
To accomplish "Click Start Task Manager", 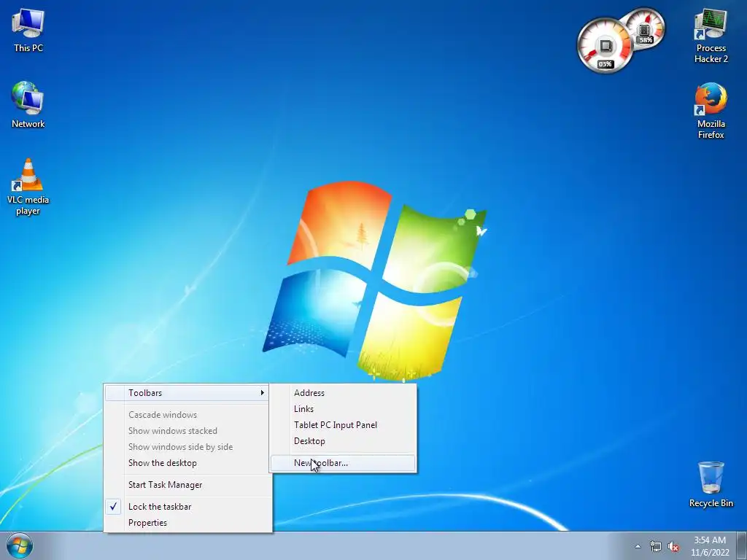I will tap(187, 485).
